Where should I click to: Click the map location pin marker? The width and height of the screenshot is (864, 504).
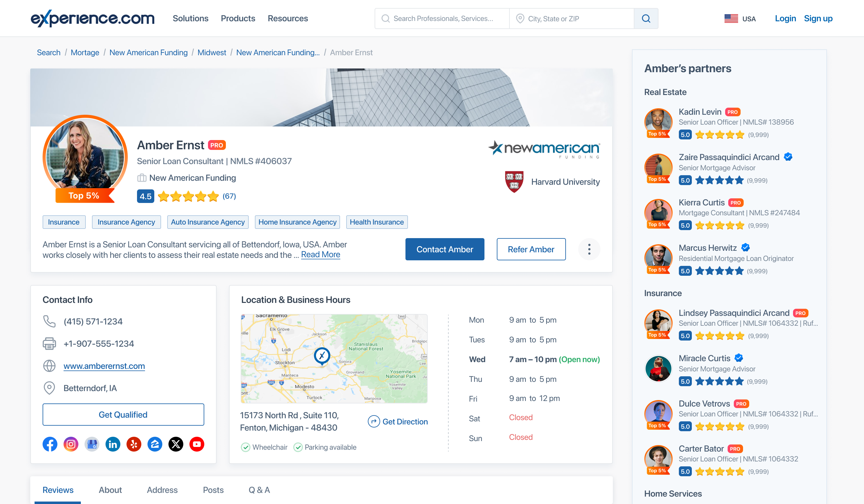pos(322,356)
